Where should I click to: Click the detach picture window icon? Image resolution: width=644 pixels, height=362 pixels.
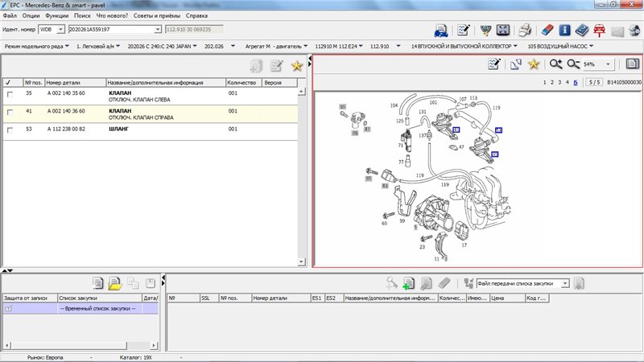pyautogui.click(x=515, y=64)
